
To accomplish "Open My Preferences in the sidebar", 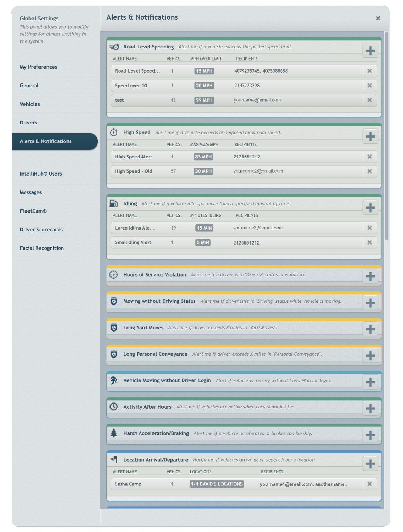I will (38, 66).
